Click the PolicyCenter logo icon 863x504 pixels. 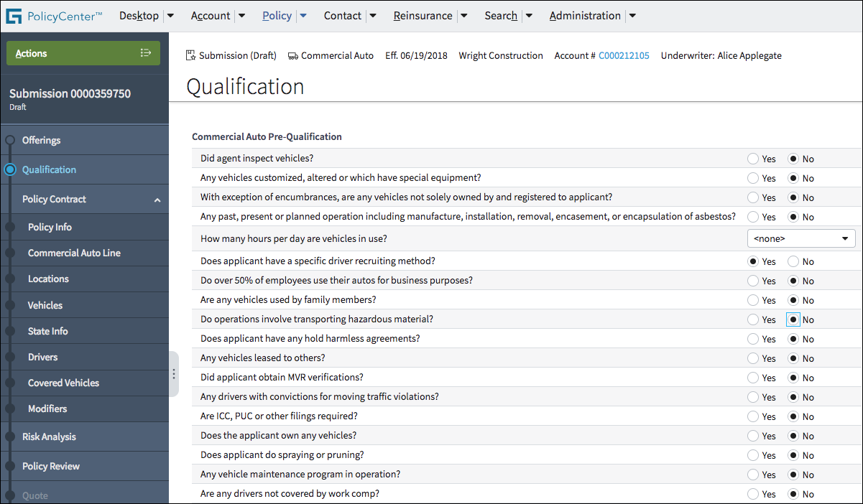[x=14, y=16]
